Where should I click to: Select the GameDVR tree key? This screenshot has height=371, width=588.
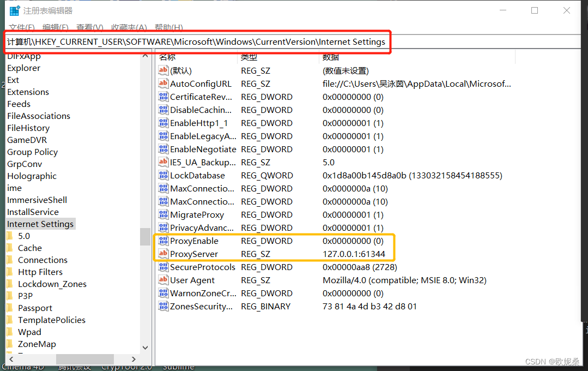27,140
